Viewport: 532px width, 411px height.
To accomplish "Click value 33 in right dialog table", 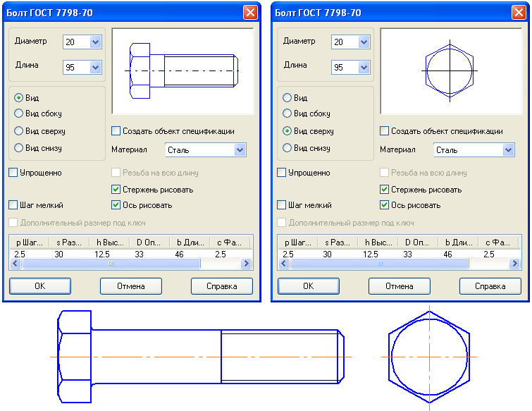I will pos(407,254).
